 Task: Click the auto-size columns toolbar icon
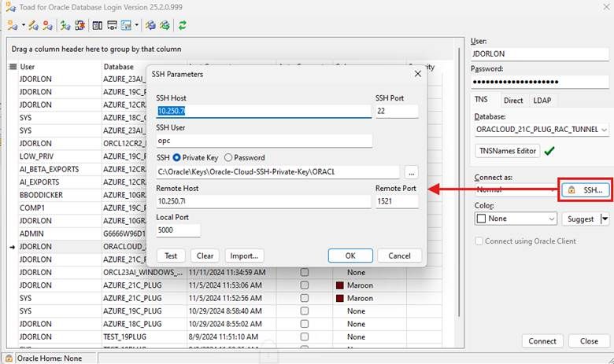(112, 25)
